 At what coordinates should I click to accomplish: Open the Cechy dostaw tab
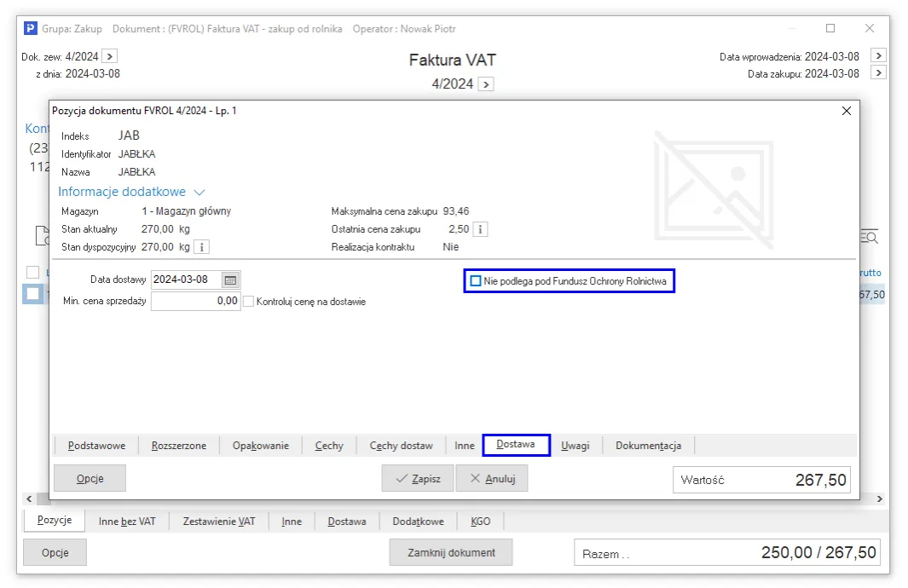click(x=402, y=446)
